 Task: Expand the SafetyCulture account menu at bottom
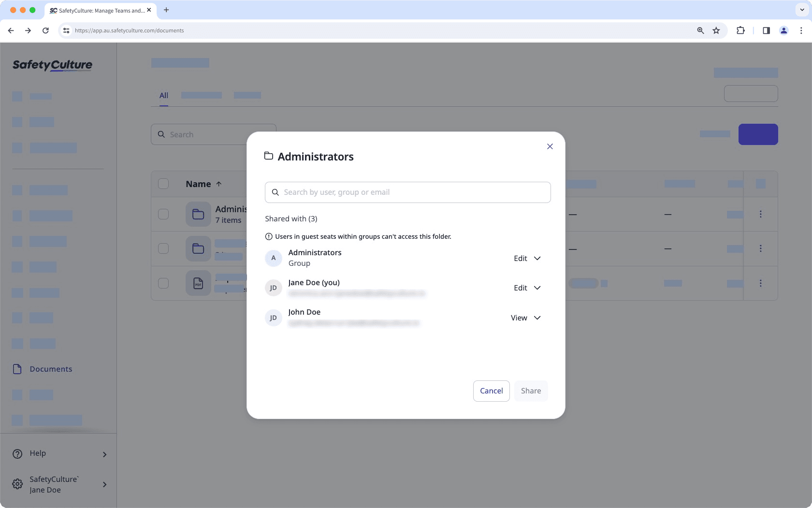pos(104,484)
